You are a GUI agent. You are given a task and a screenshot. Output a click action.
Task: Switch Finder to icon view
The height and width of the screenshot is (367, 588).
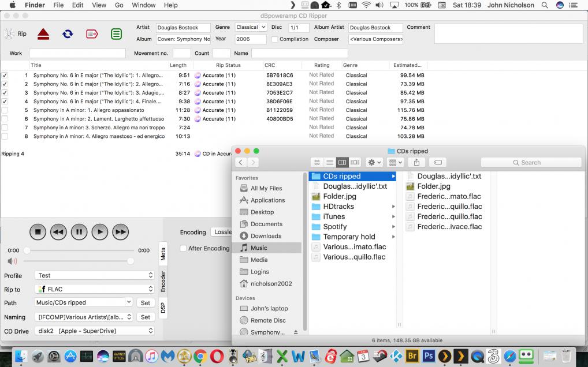click(x=317, y=163)
